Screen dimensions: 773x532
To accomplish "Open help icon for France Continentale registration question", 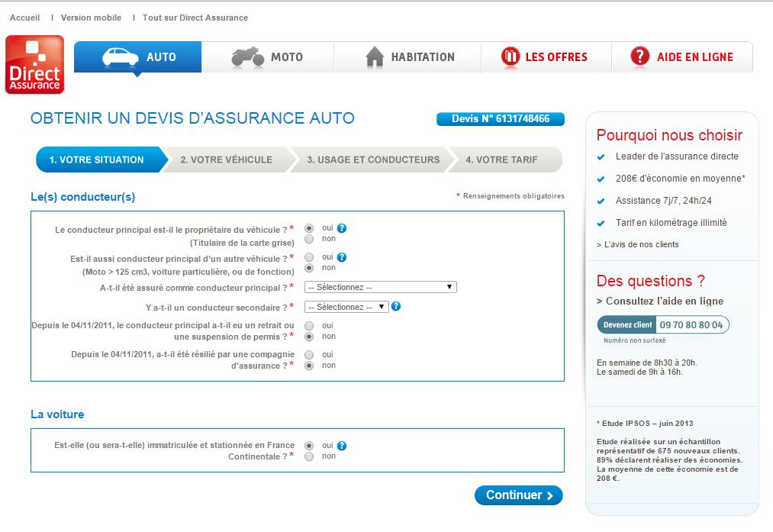I will 342,446.
